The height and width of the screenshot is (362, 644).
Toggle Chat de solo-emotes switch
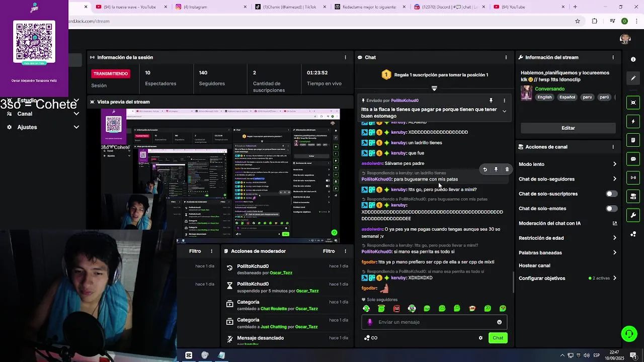pos(611,208)
